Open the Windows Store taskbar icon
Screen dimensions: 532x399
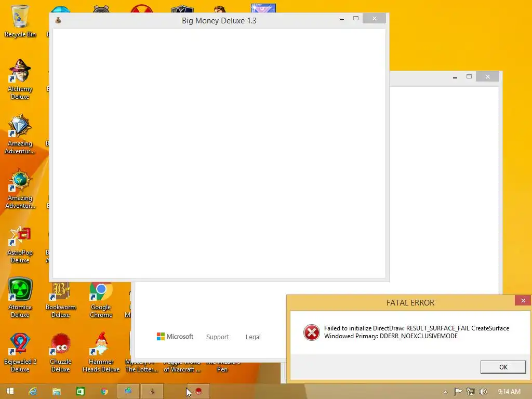click(x=81, y=391)
